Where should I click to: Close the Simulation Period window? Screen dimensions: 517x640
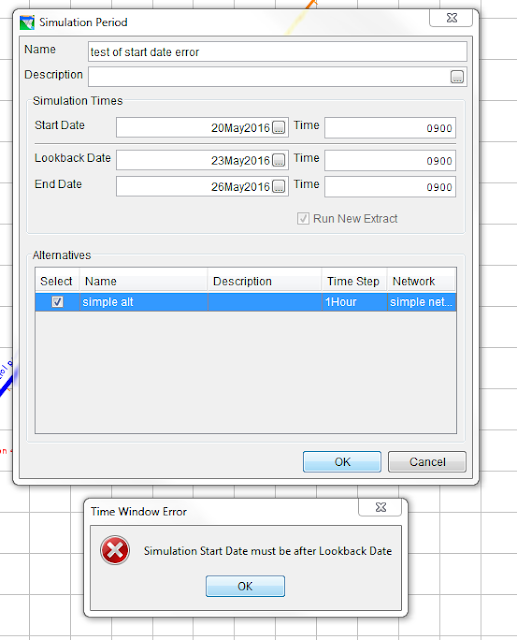pyautogui.click(x=451, y=18)
